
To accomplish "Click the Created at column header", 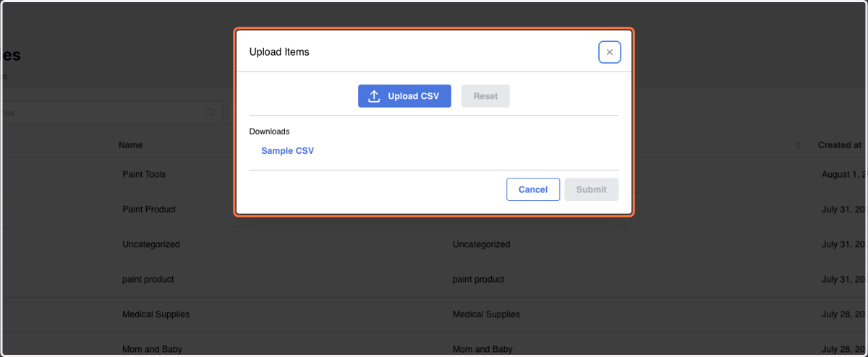I will (840, 145).
